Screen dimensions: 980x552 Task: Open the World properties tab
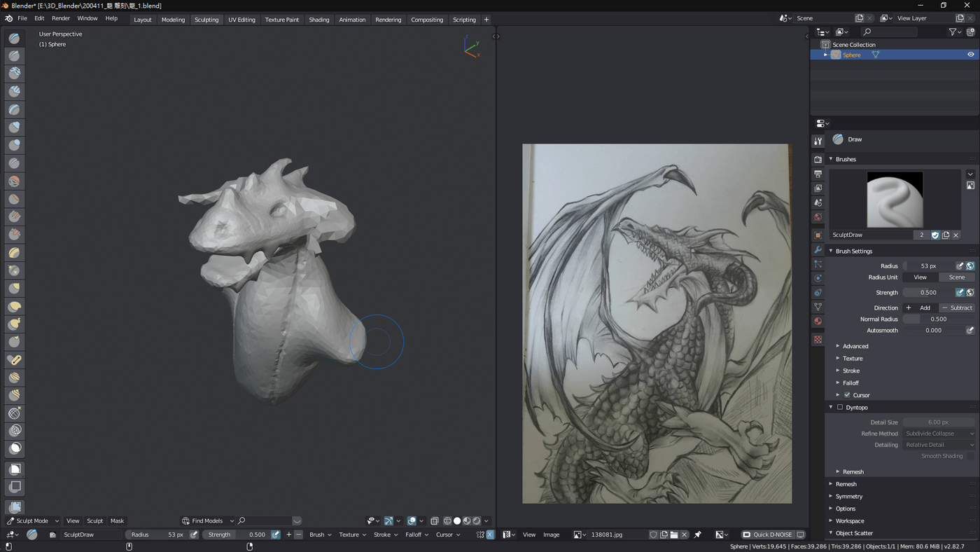(818, 216)
